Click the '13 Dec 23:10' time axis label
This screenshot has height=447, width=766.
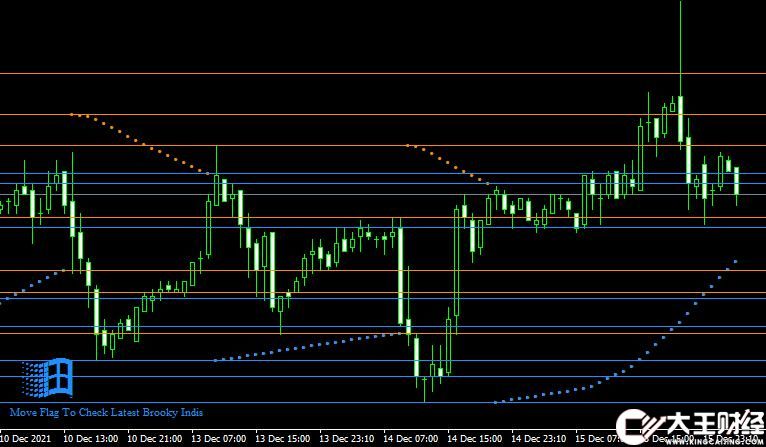pos(346,439)
